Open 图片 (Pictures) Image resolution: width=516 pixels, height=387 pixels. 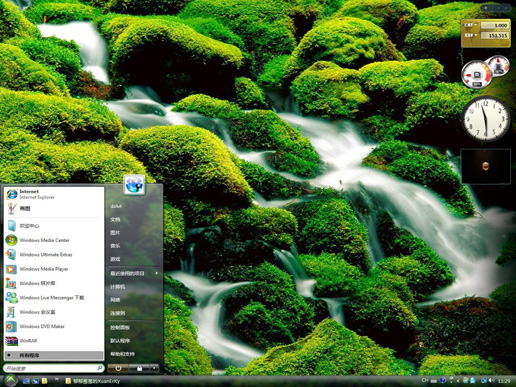[115, 233]
